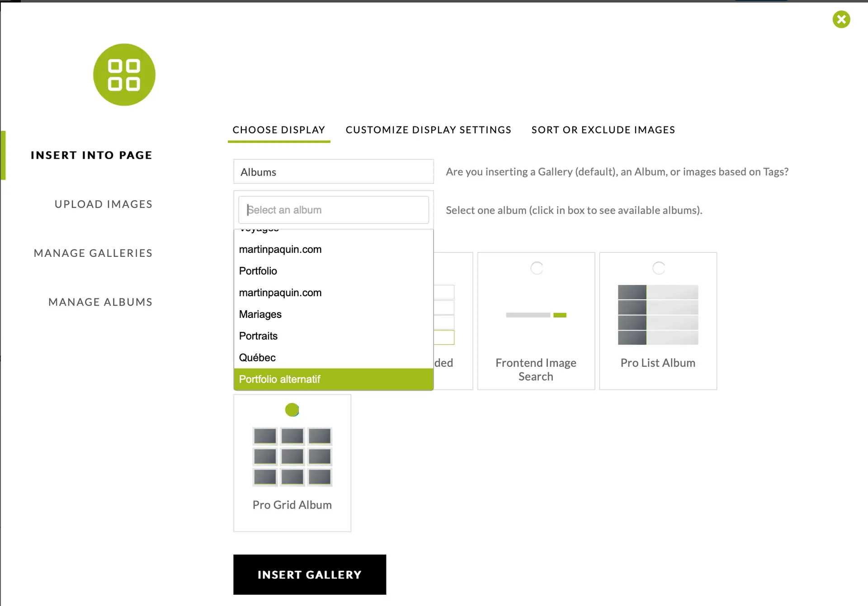Select the Pro Grid Album radio button
This screenshot has height=606, width=868.
(292, 410)
